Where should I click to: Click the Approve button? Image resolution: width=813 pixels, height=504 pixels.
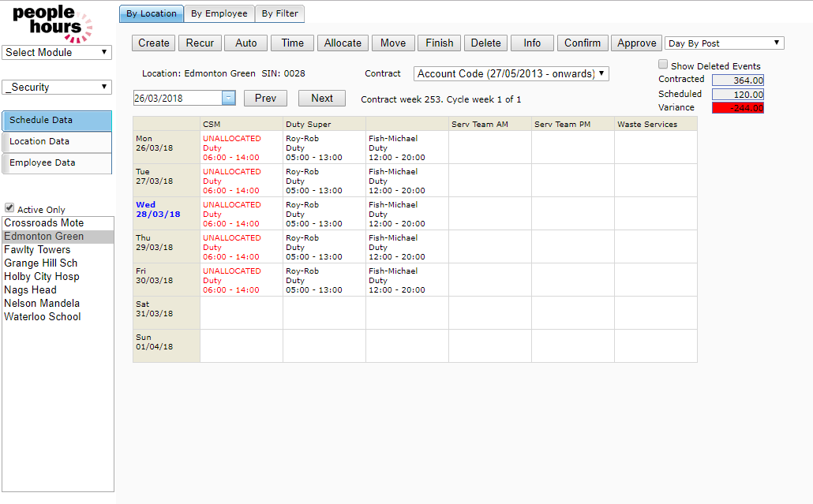tap(636, 43)
